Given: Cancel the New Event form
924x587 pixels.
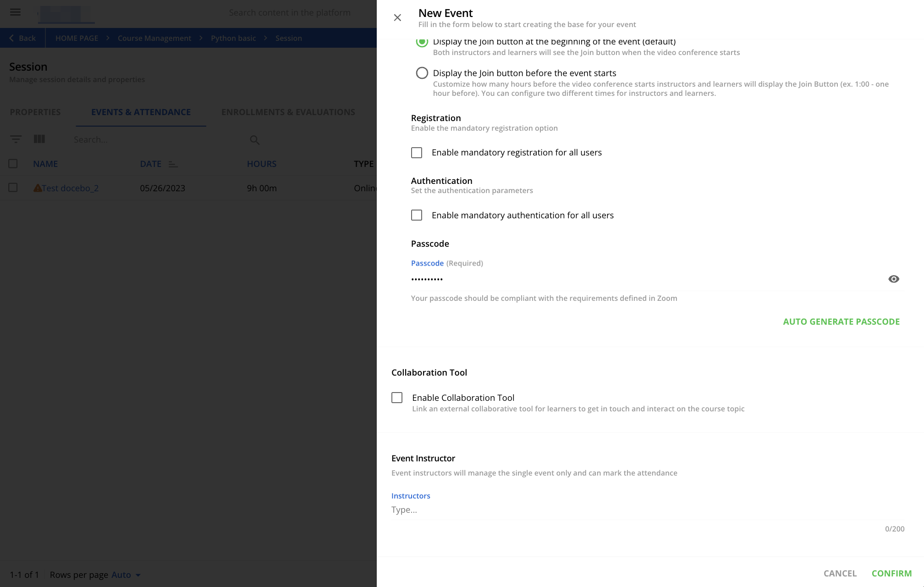Looking at the screenshot, I should (840, 573).
